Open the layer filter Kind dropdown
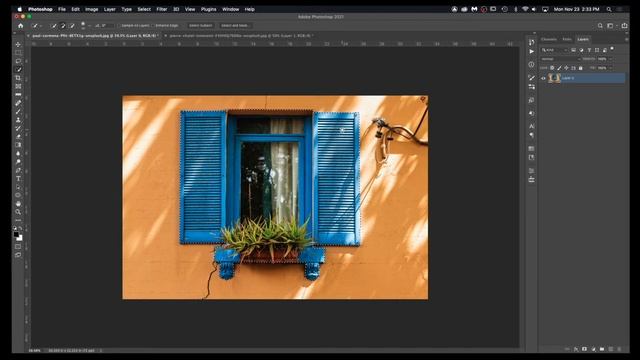The image size is (640, 360). pos(554,50)
